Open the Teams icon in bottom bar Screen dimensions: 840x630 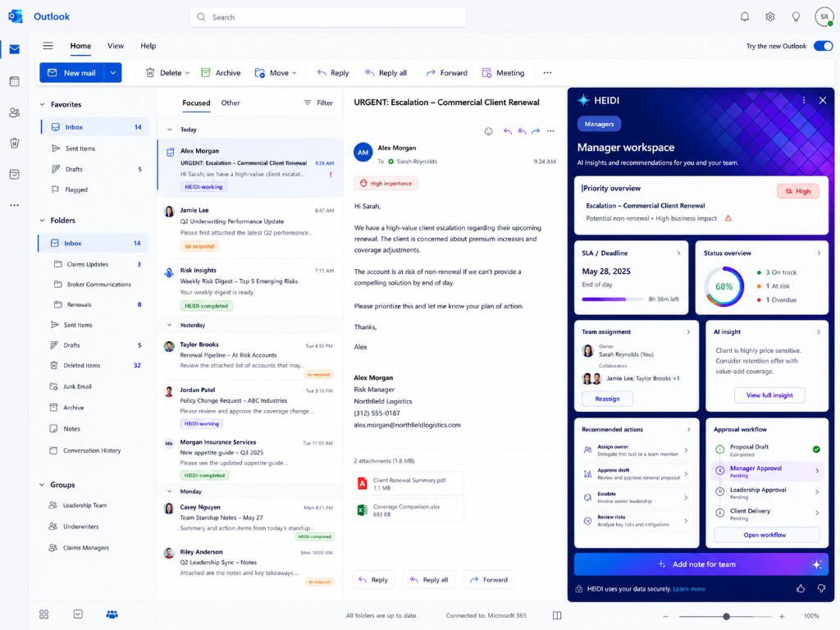112,614
